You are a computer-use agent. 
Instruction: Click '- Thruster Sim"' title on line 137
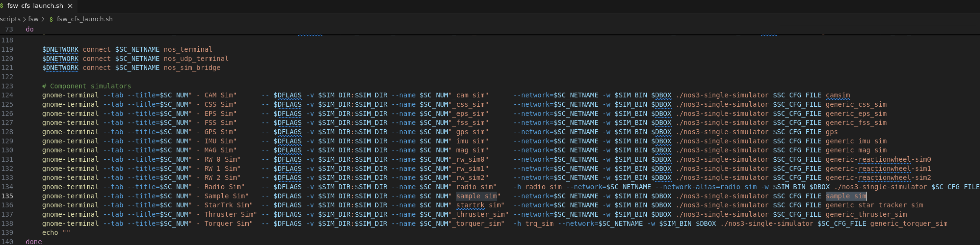[227, 214]
